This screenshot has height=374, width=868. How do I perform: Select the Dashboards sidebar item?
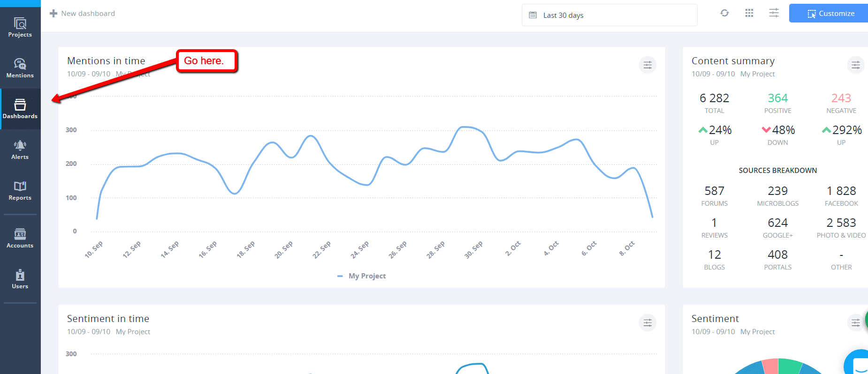[x=20, y=109]
